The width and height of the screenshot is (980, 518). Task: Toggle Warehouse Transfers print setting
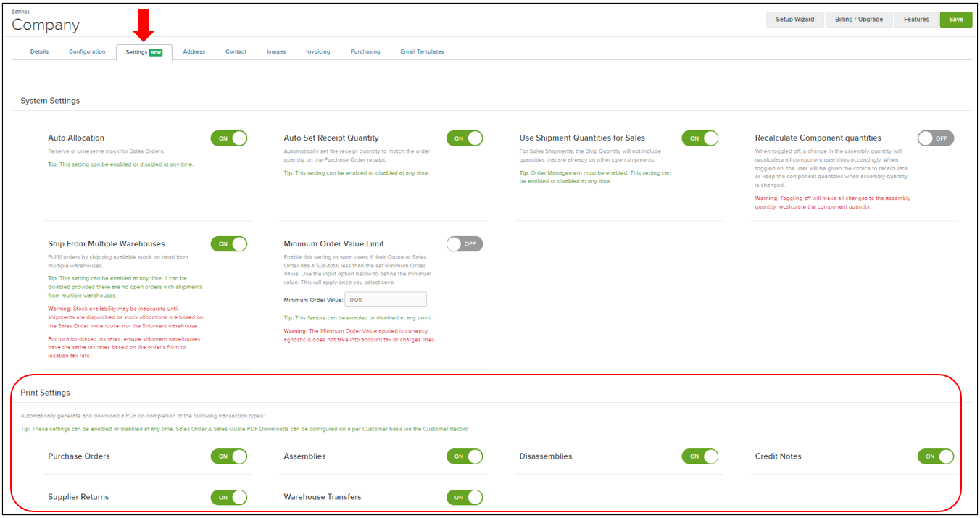point(465,497)
